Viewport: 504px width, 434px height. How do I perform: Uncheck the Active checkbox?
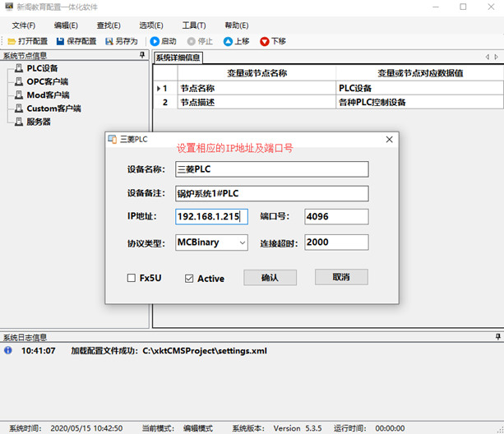pos(189,278)
